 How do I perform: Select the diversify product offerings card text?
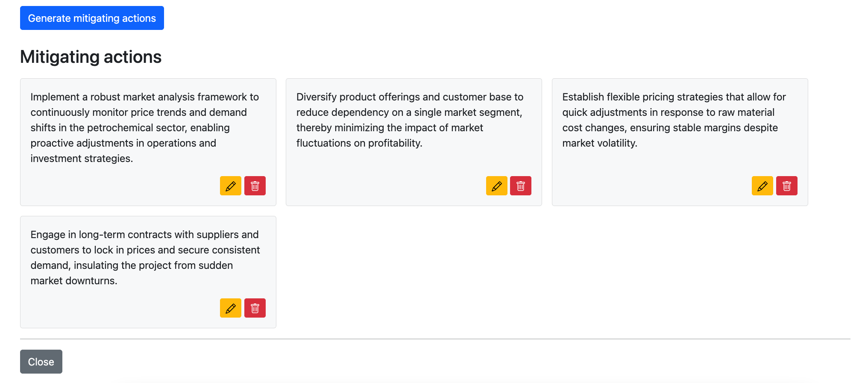410,120
